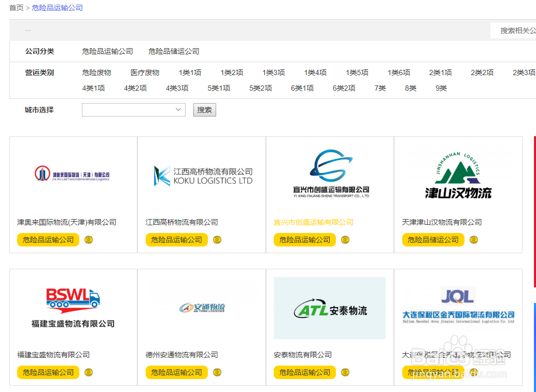Screen dimensions: 536x392
Task: Select the 1类4项 category filter
Action: [x=315, y=72]
